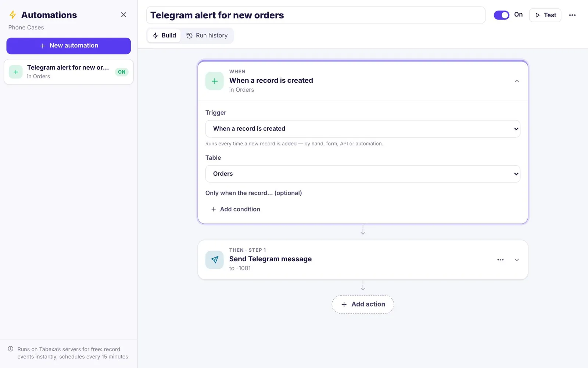The width and height of the screenshot is (588, 368).
Task: Click the 'to -1001' recipient text
Action: point(240,268)
